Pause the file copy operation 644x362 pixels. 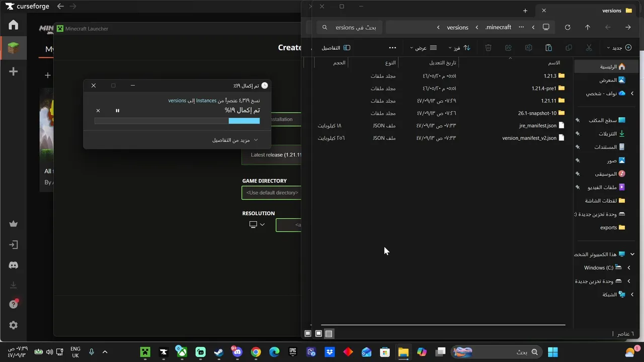pyautogui.click(x=117, y=111)
